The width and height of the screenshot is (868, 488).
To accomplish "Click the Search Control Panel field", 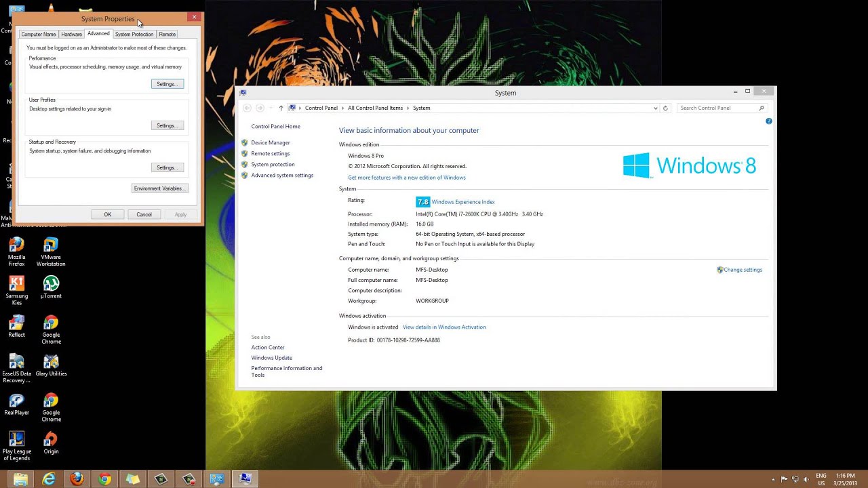I will (722, 108).
